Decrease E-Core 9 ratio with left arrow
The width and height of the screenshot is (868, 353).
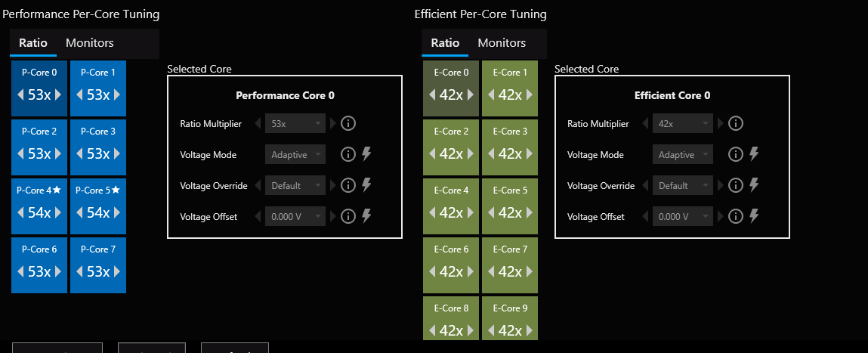(491, 330)
